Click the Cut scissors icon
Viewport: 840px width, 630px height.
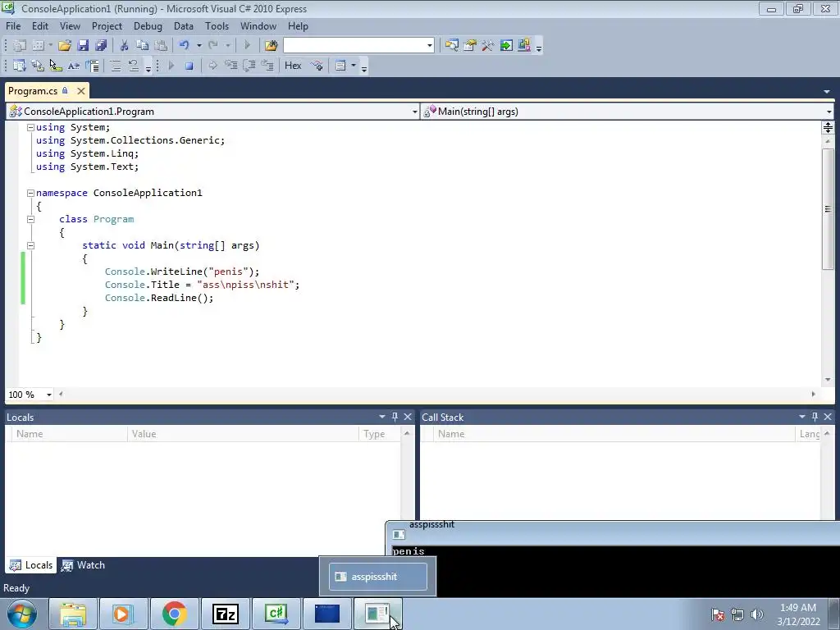[125, 46]
